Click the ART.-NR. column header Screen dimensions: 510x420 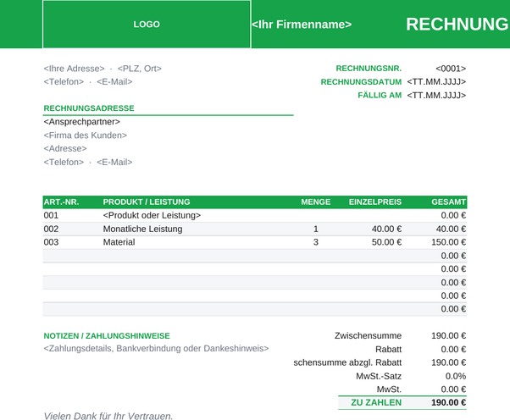[x=61, y=202]
